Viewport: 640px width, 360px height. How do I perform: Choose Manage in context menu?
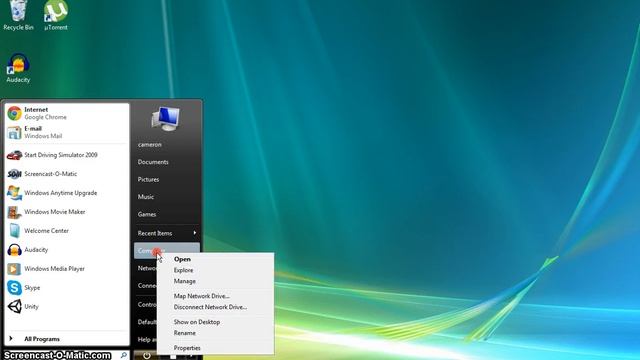pos(216,281)
